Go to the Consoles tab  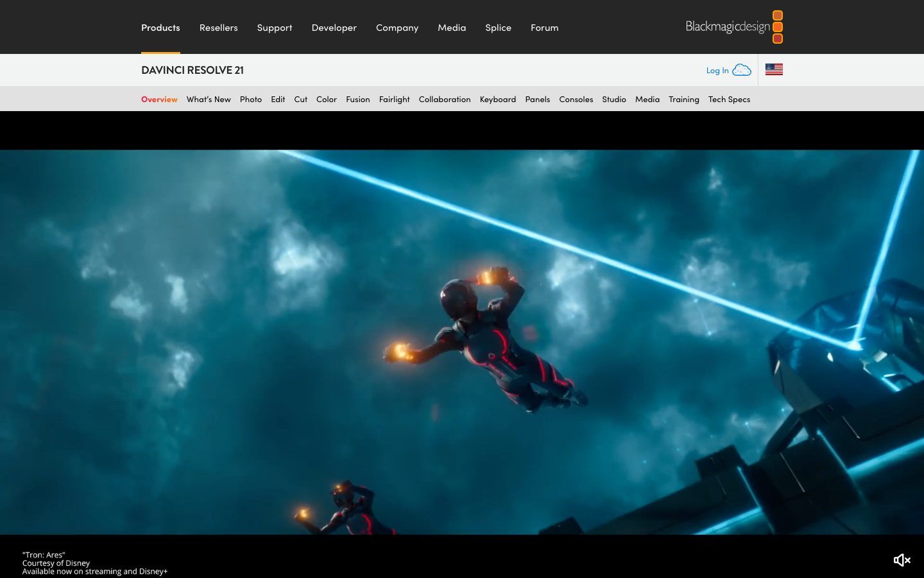click(x=576, y=99)
